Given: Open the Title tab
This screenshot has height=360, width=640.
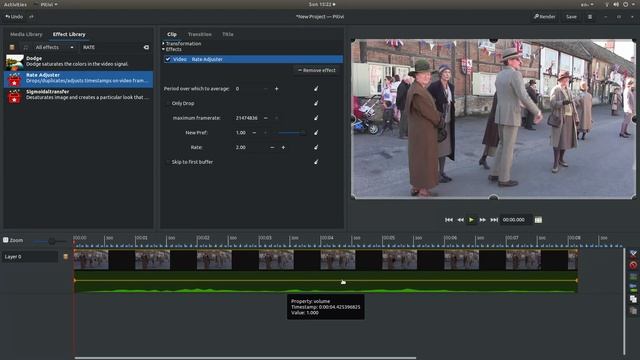Looking at the screenshot, I should [228, 34].
